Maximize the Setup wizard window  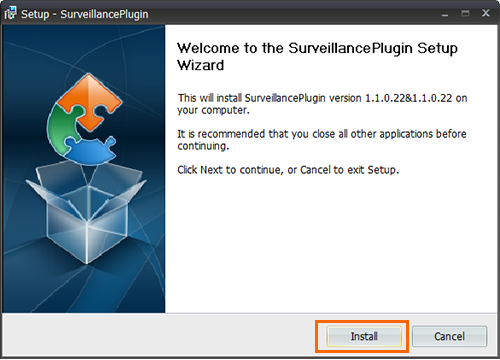coord(465,13)
